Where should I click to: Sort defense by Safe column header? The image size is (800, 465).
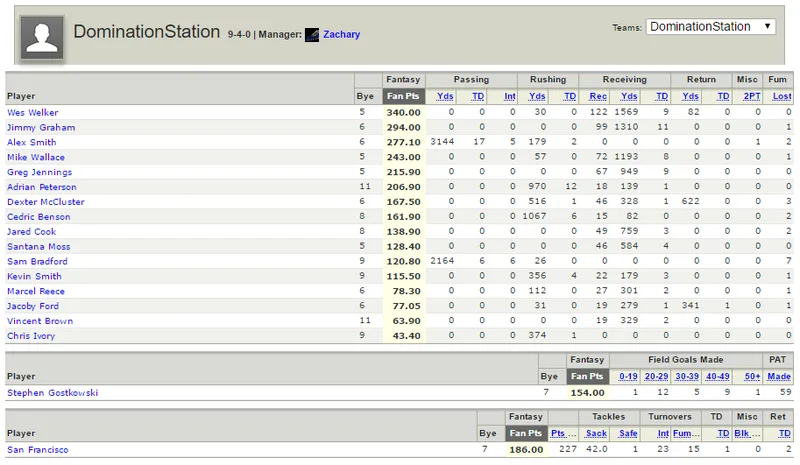click(x=628, y=433)
